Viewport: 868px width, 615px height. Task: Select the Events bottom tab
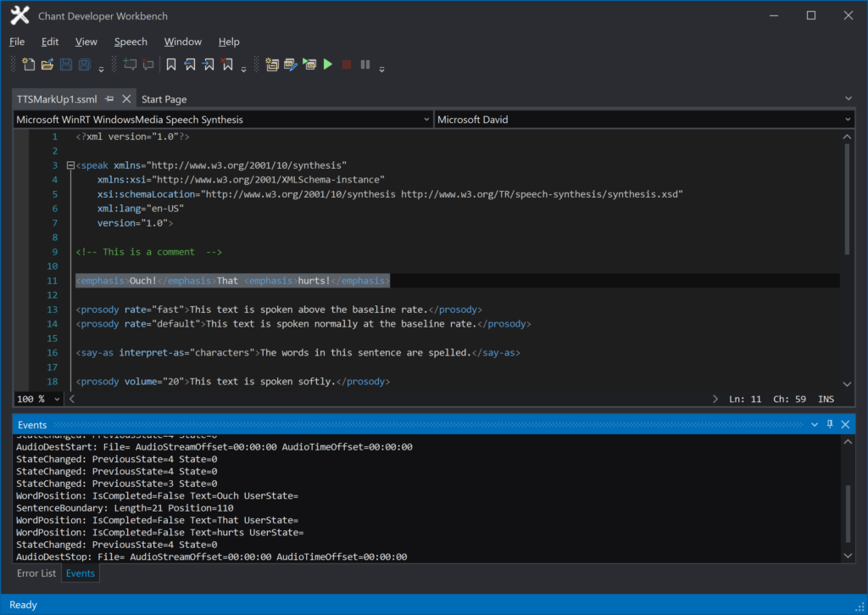[81, 573]
